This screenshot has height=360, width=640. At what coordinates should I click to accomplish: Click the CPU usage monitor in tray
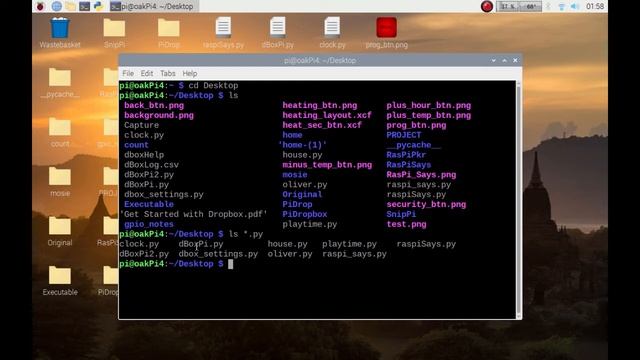pyautogui.click(x=509, y=7)
